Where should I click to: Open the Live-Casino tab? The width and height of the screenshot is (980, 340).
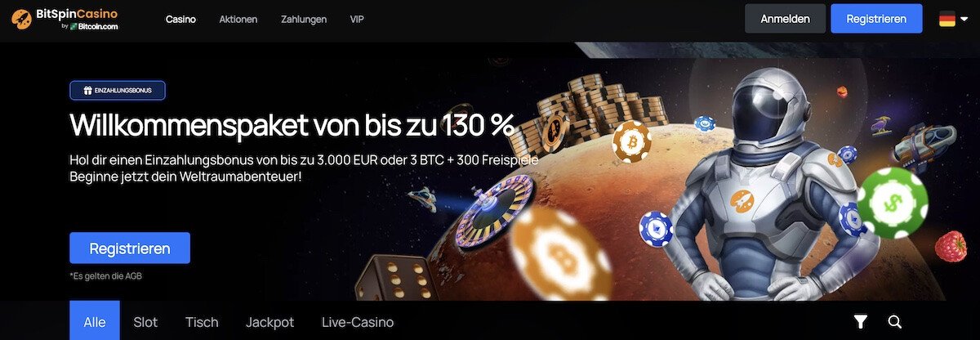click(358, 322)
